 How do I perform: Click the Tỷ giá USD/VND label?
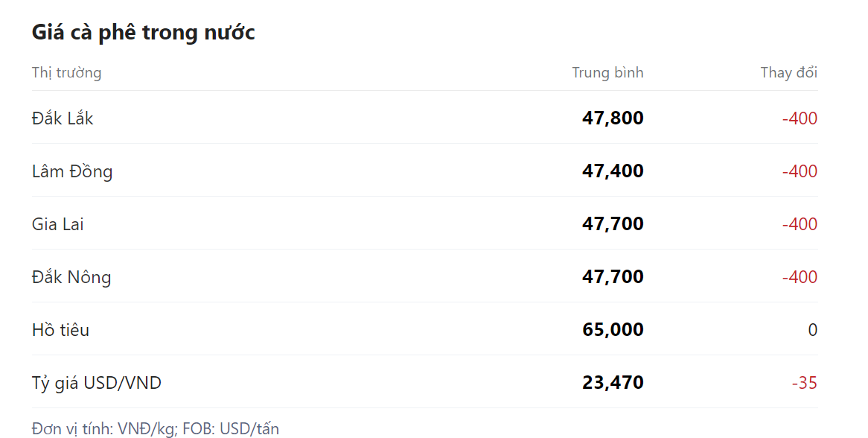[x=97, y=383]
